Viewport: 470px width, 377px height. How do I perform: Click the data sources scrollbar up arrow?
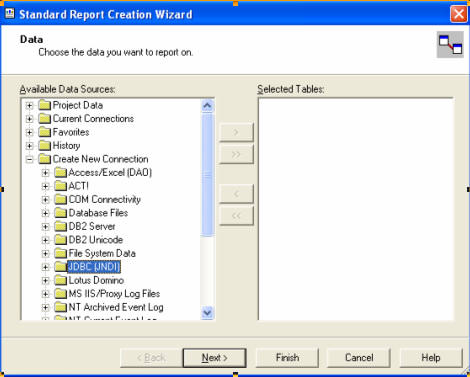[207, 106]
